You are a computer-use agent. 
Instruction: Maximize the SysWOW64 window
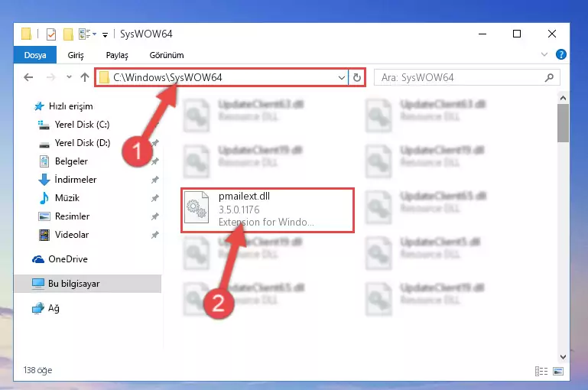point(517,34)
